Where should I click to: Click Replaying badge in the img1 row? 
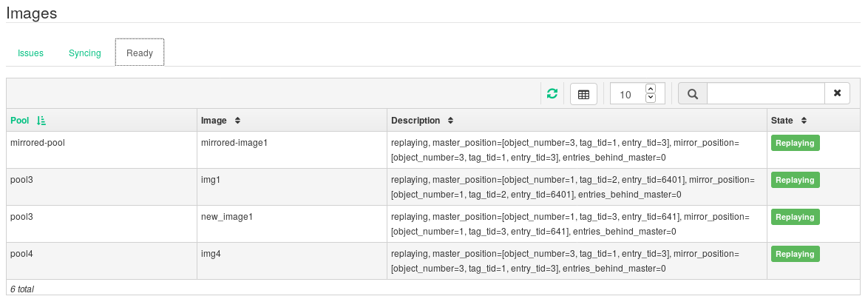795,180
